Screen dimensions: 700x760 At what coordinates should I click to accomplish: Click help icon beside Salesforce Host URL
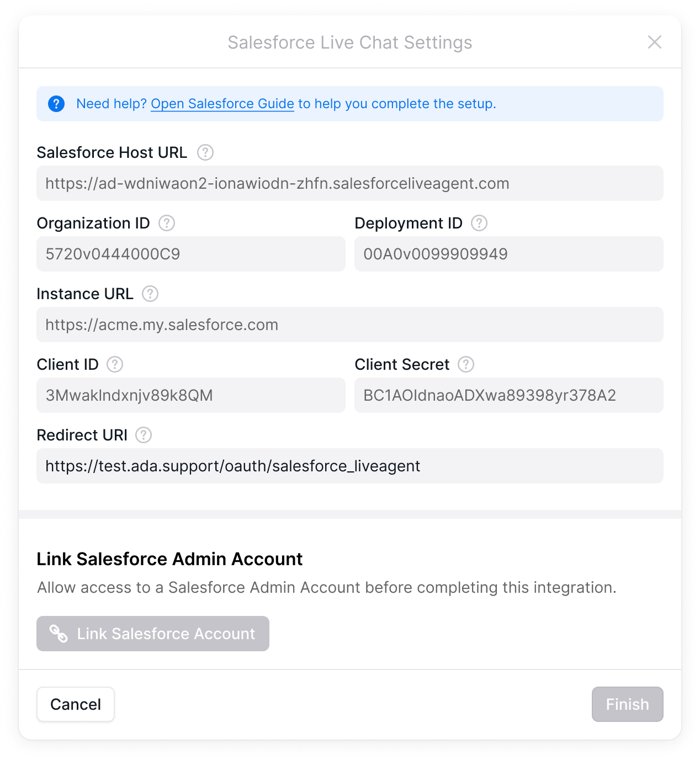205,152
